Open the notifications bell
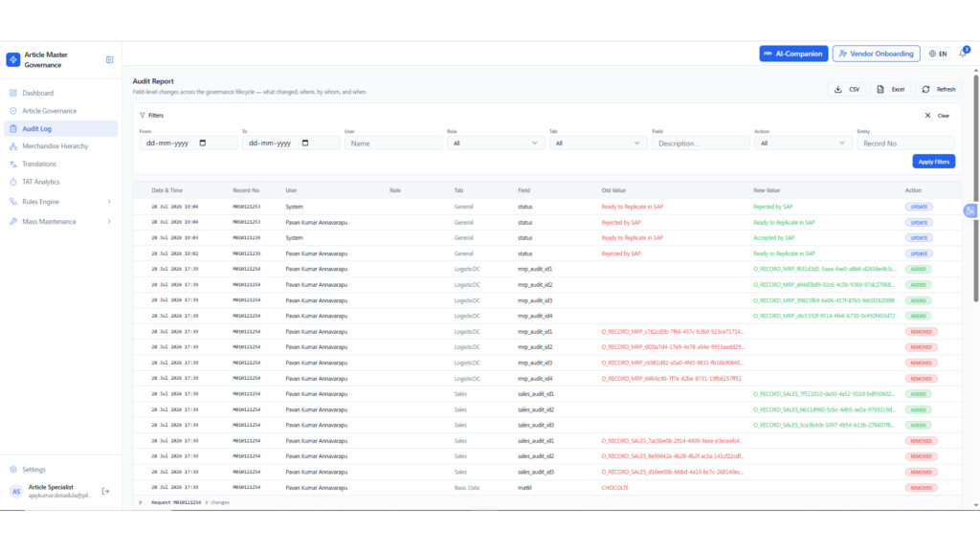Viewport: 980px width, 551px height. coord(963,54)
